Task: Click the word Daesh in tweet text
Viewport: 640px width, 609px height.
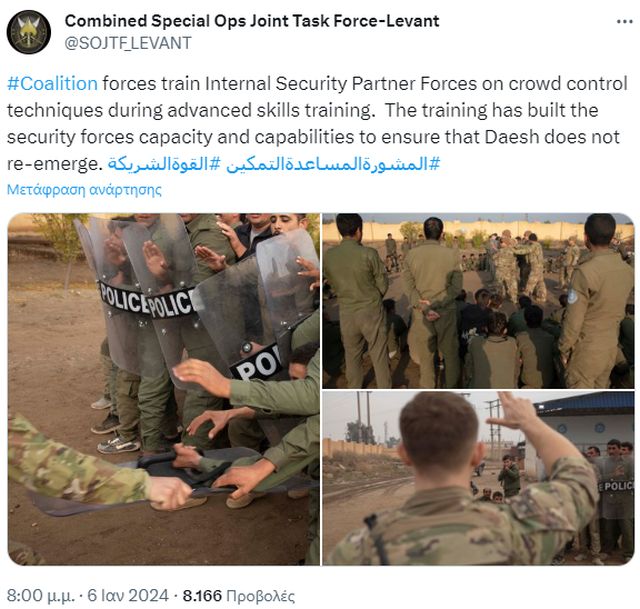Action: (512, 137)
